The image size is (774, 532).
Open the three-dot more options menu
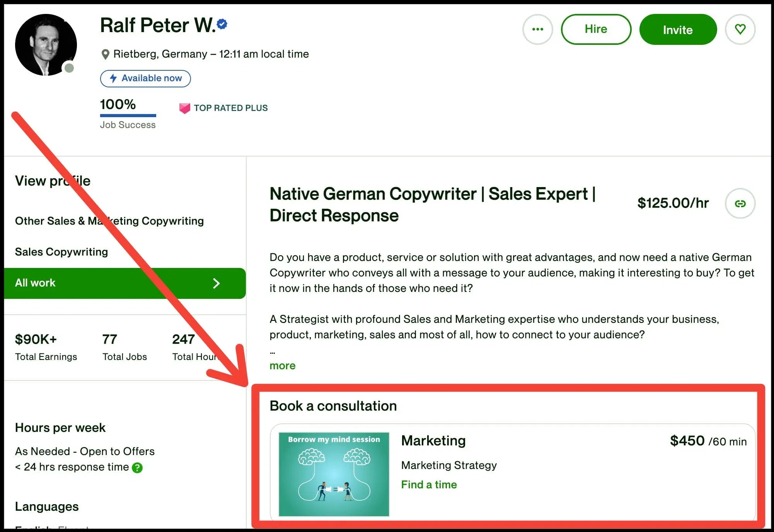pos(537,29)
